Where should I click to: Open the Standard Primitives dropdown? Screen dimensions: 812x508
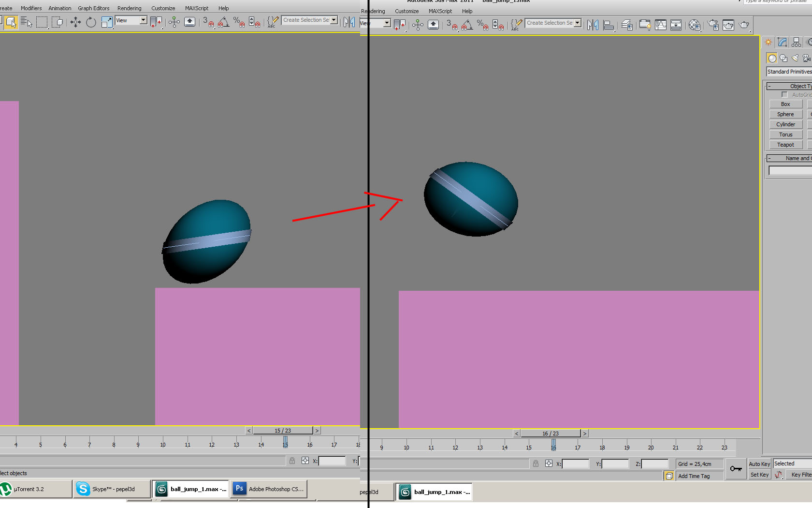pyautogui.click(x=789, y=72)
